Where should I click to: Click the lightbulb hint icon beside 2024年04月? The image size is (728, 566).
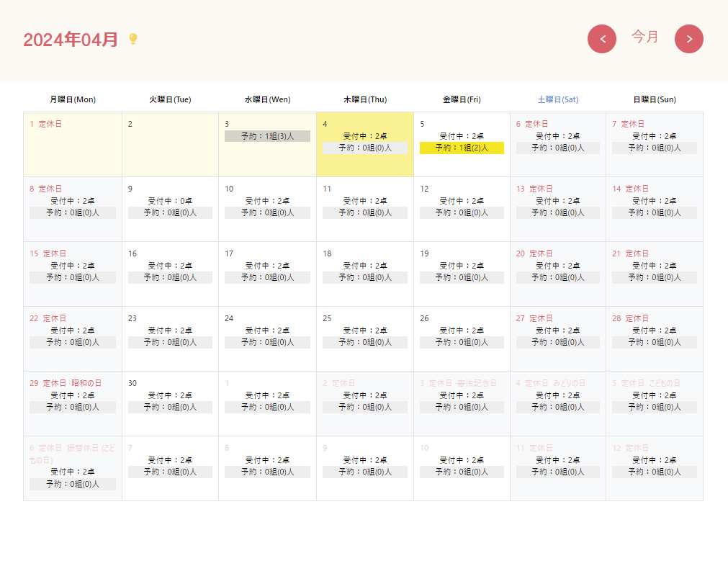pyautogui.click(x=132, y=39)
